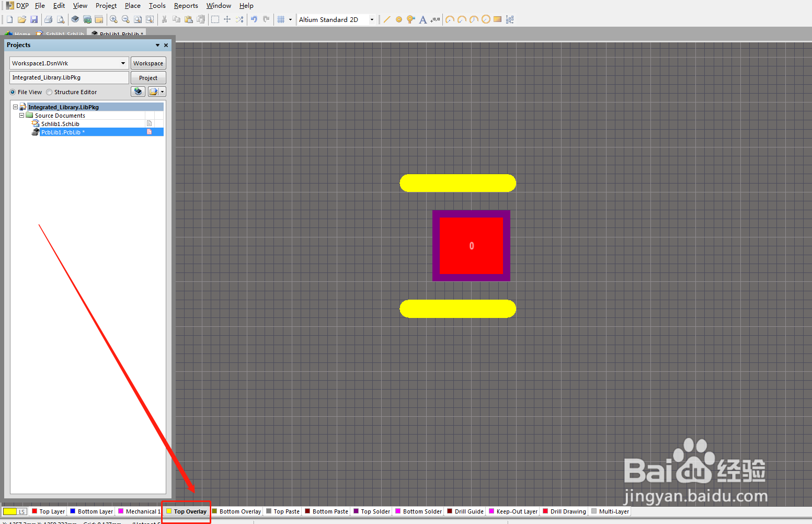Open the Reports menu
The height and width of the screenshot is (524, 812).
tap(186, 6)
